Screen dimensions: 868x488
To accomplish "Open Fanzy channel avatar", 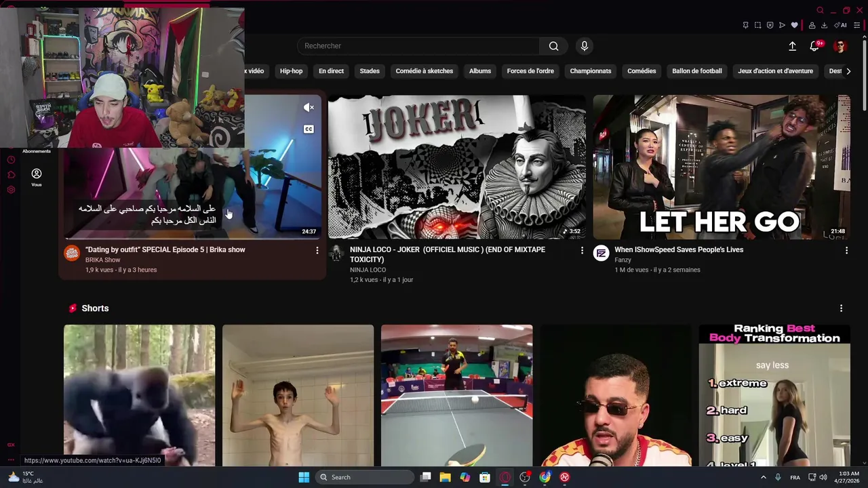I will point(601,253).
